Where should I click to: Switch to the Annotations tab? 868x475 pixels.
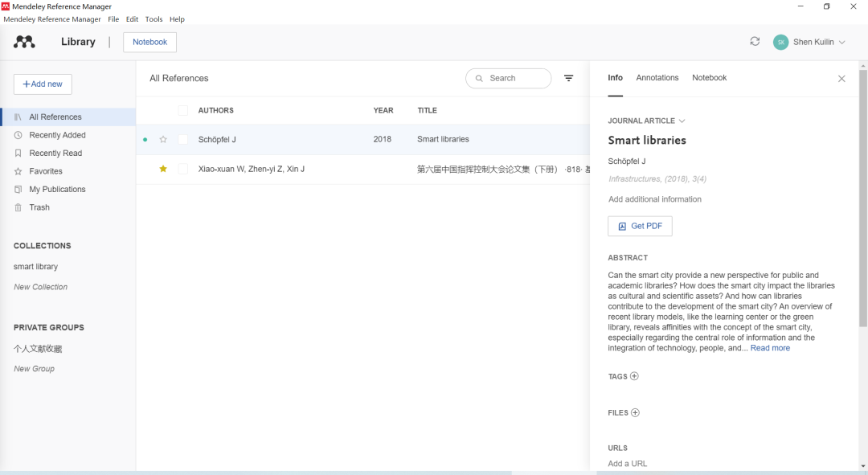tap(657, 77)
